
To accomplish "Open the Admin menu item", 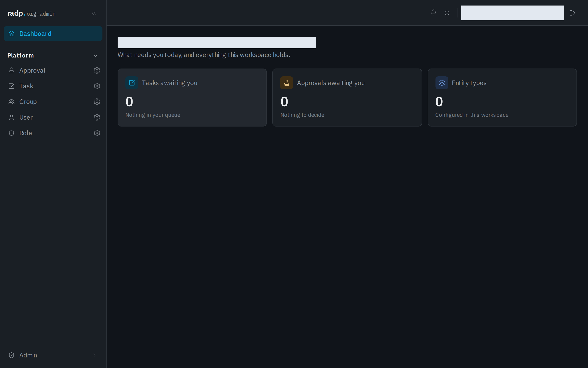I will click(x=53, y=355).
